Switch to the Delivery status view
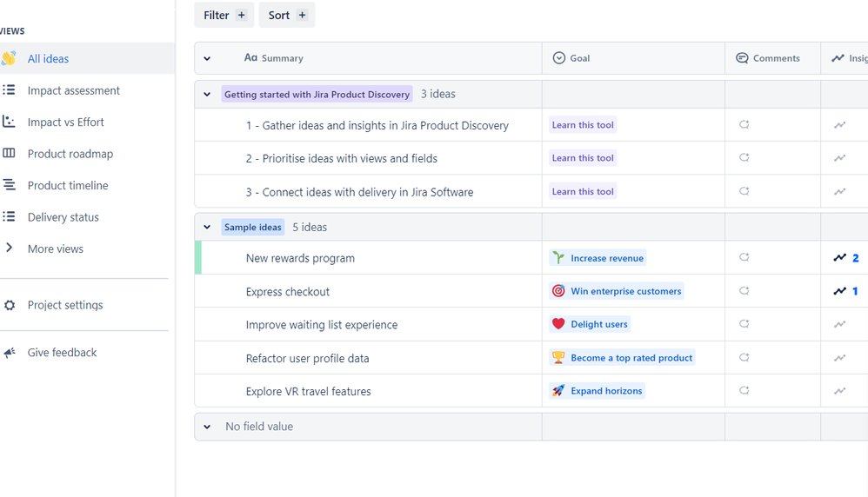This screenshot has height=497, width=868. pos(63,217)
